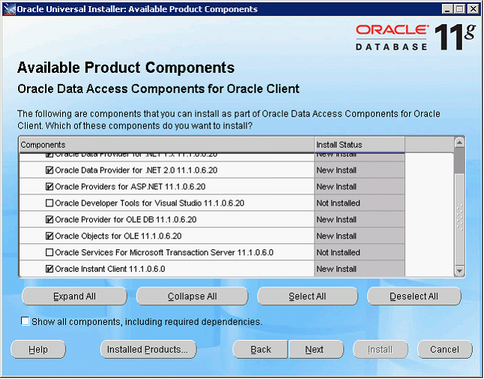Select Oracle Provider for OLE DB 11.1.0.6.20 text
Screen dimensions: 484x379
[x=126, y=220]
